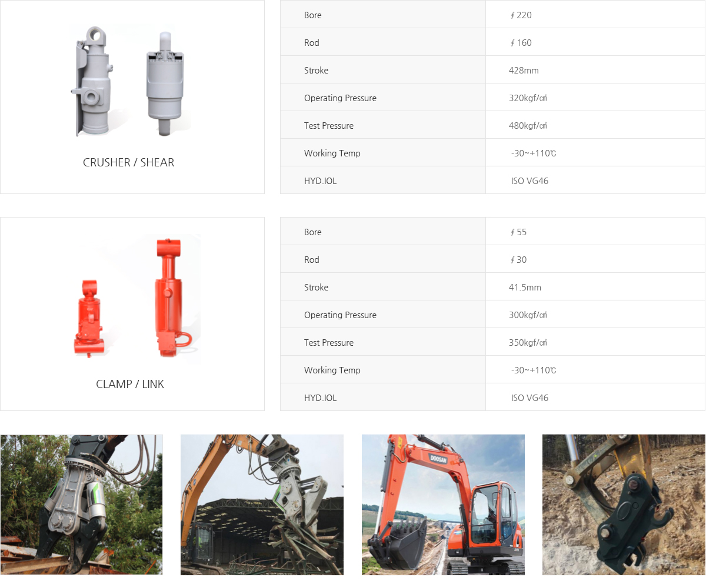Select 'HYD.IOL' in the Clamp / Link table
This screenshot has width=706, height=588.
click(321, 397)
